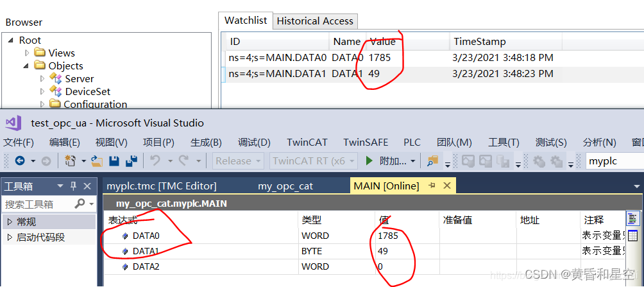Pin the MAIN [Online] tab
The image size is (644, 287).
(432, 186)
